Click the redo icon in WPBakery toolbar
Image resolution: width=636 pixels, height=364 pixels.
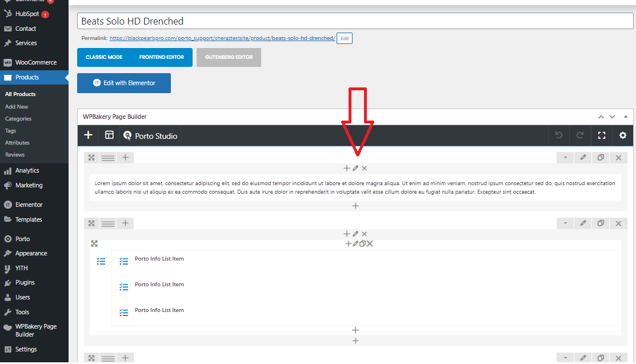click(x=580, y=135)
